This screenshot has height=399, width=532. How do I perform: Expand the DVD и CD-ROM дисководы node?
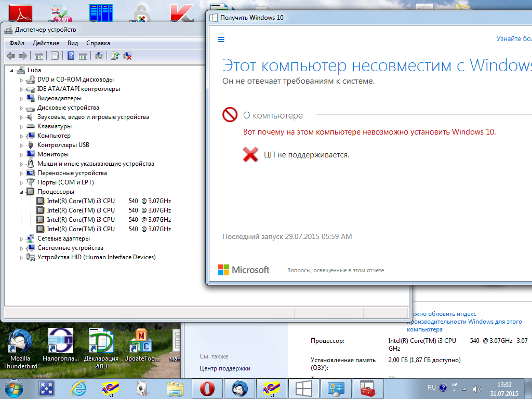(21, 80)
